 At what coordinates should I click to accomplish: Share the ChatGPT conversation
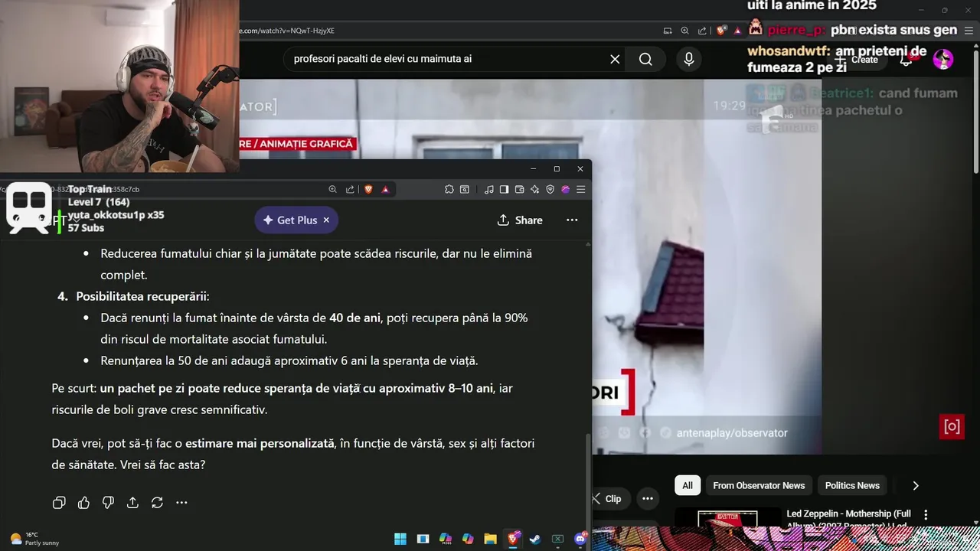(x=520, y=220)
